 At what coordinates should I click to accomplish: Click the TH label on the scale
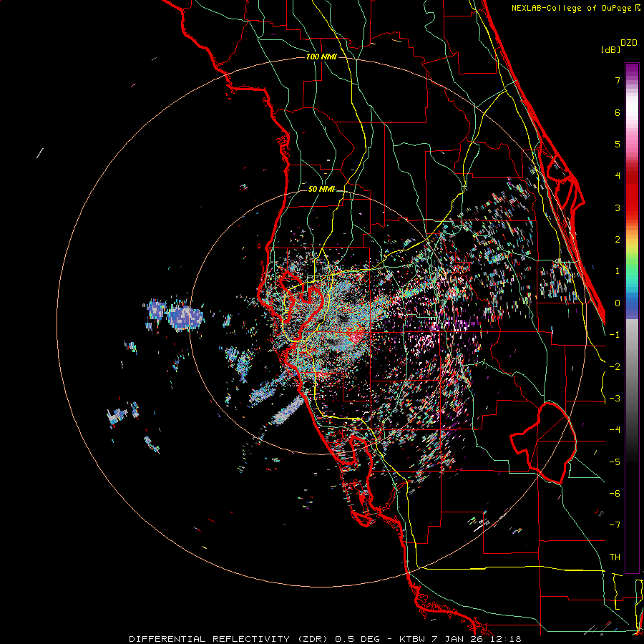pos(615,557)
